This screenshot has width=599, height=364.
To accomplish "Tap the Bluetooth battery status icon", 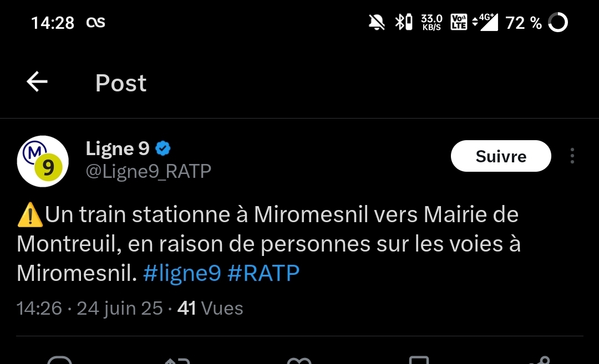I will [403, 23].
